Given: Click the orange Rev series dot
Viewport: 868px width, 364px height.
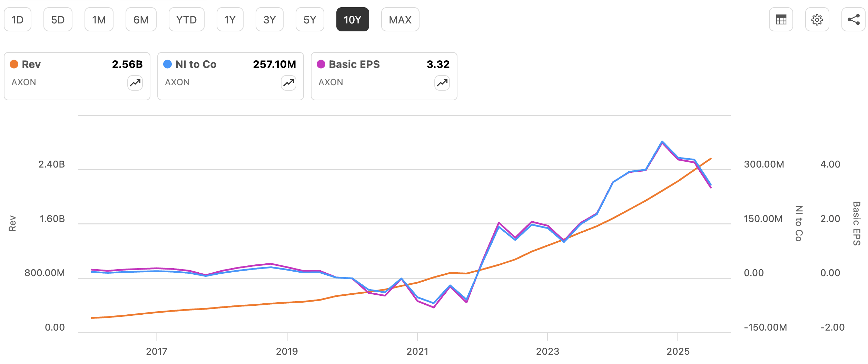Looking at the screenshot, I should tap(13, 64).
